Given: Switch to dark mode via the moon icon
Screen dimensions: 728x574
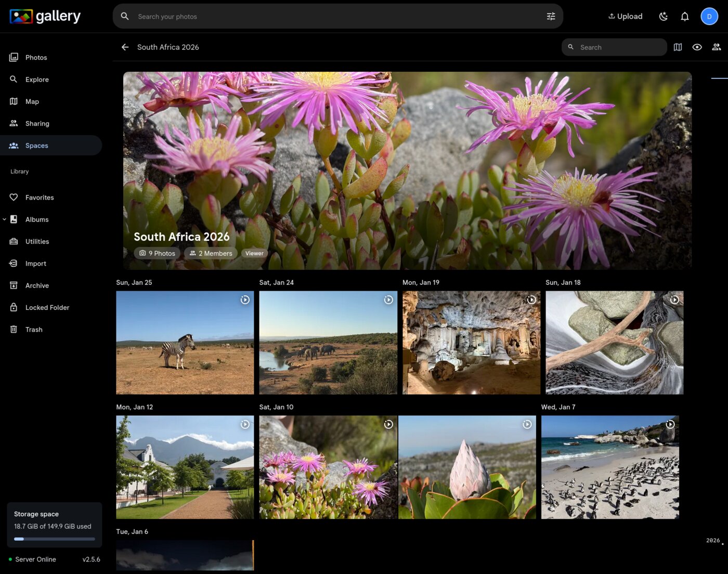Looking at the screenshot, I should click(663, 16).
